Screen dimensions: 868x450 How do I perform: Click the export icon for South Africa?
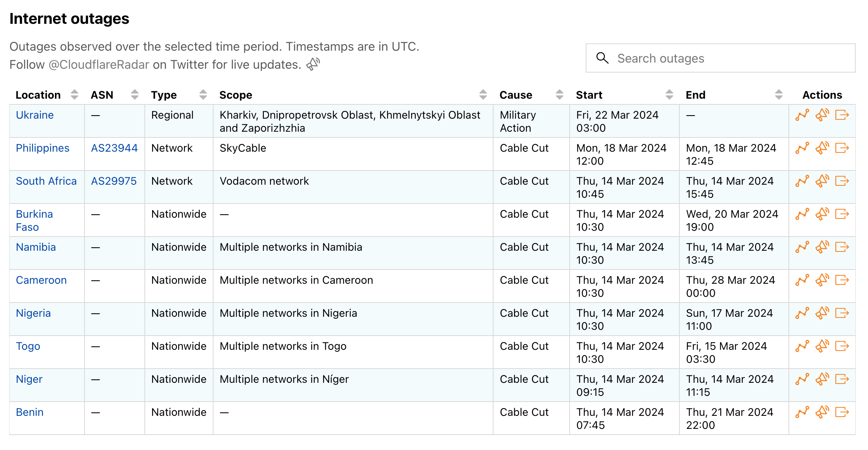tap(842, 181)
